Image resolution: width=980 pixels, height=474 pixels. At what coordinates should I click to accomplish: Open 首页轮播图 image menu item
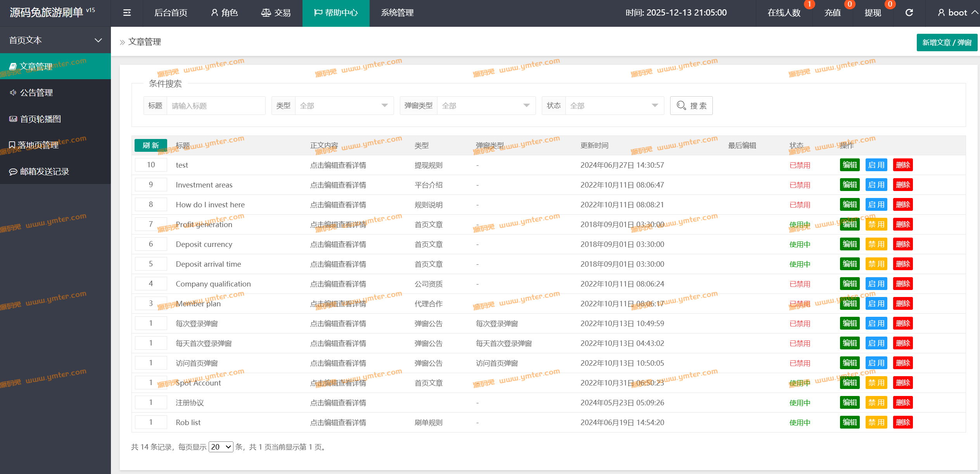coord(40,119)
